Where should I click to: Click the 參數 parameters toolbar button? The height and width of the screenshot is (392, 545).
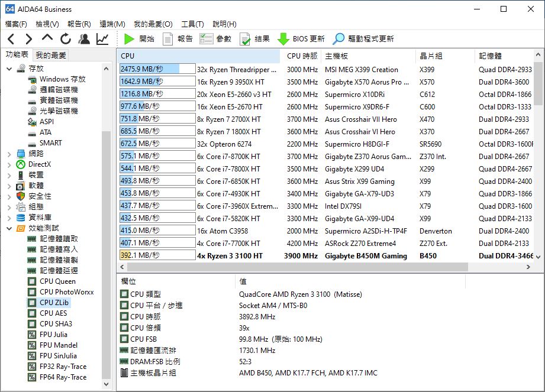click(x=215, y=39)
